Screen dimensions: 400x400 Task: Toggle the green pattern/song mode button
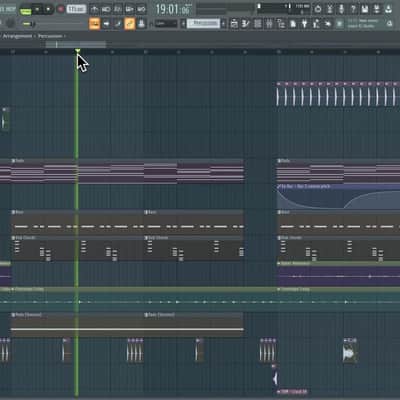[25, 11]
